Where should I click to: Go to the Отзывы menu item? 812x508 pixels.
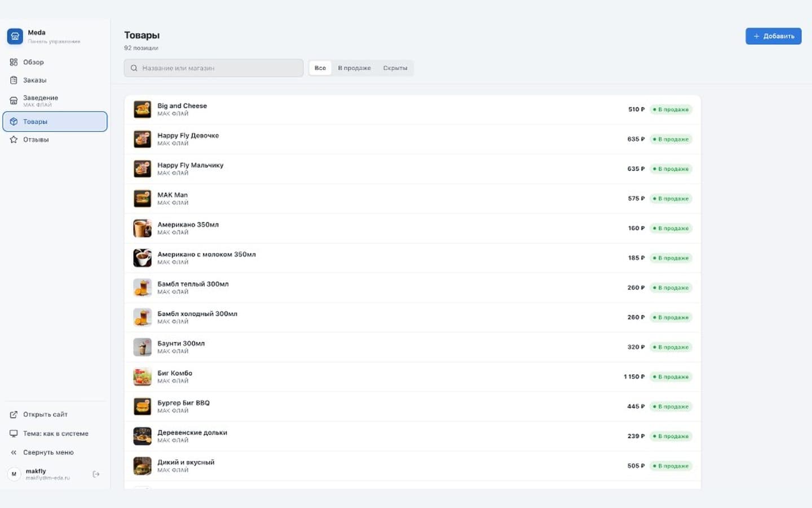tap(55, 139)
